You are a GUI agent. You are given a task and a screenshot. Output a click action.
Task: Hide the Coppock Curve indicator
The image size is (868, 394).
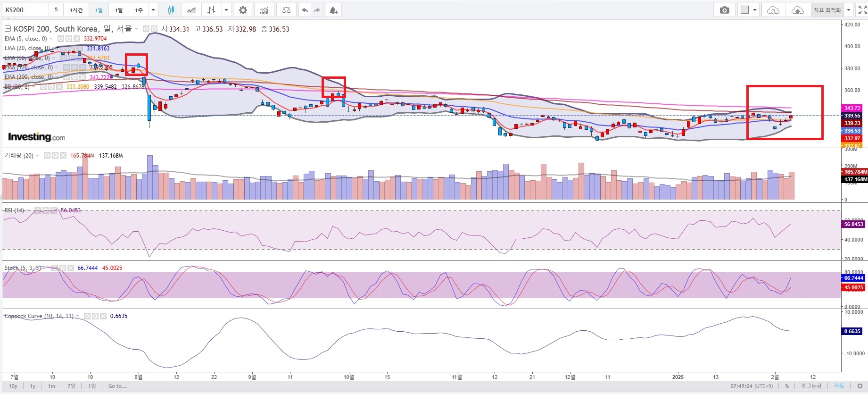87,316
